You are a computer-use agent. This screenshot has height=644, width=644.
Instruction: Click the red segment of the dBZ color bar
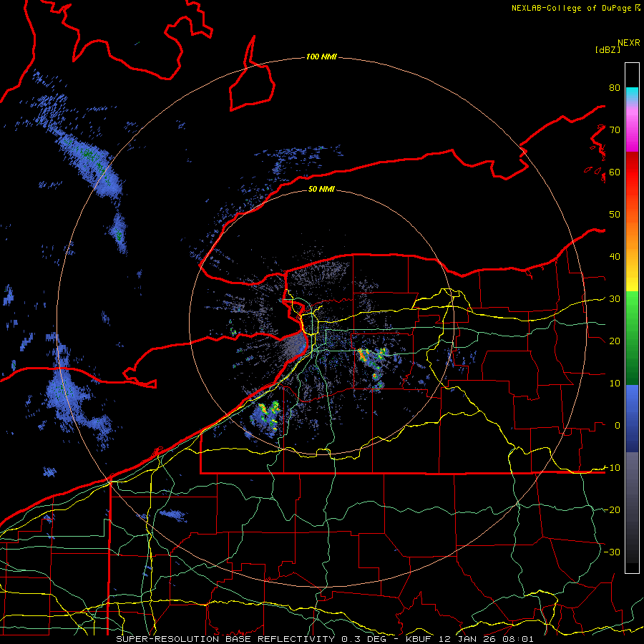tap(632, 177)
